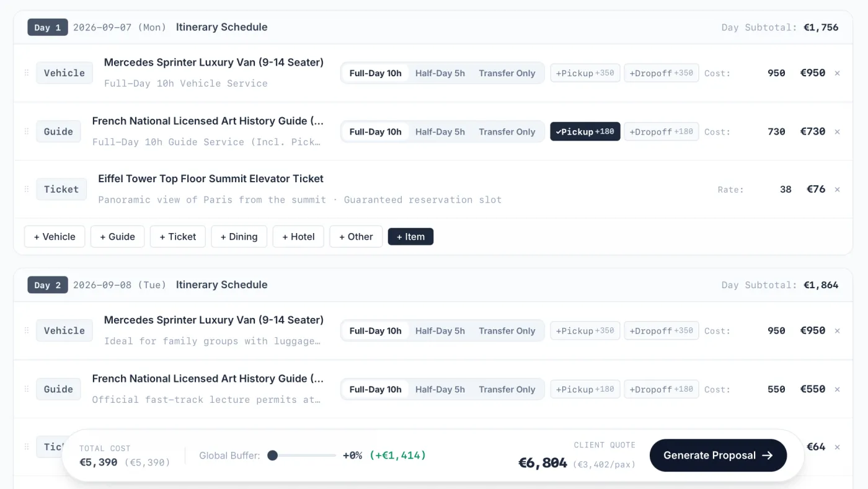Delete the Eiffel Tower ticket row
The height and width of the screenshot is (489, 868).
click(837, 190)
